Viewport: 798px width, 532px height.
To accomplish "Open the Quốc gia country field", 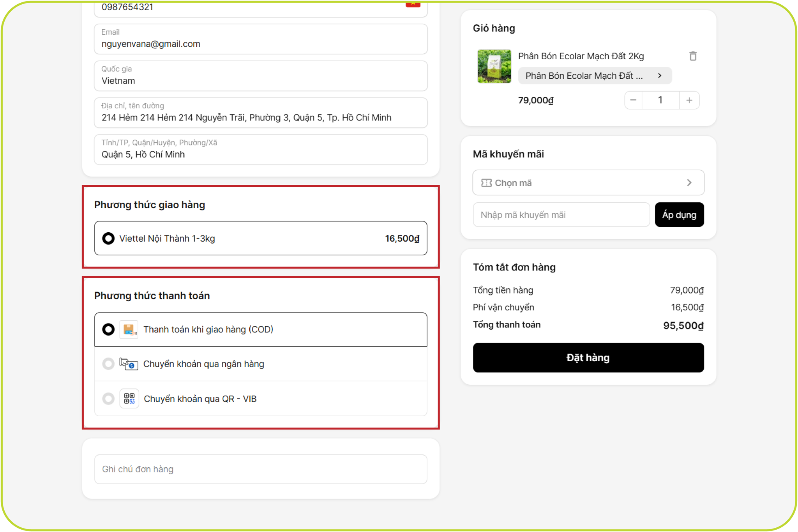I will click(260, 76).
